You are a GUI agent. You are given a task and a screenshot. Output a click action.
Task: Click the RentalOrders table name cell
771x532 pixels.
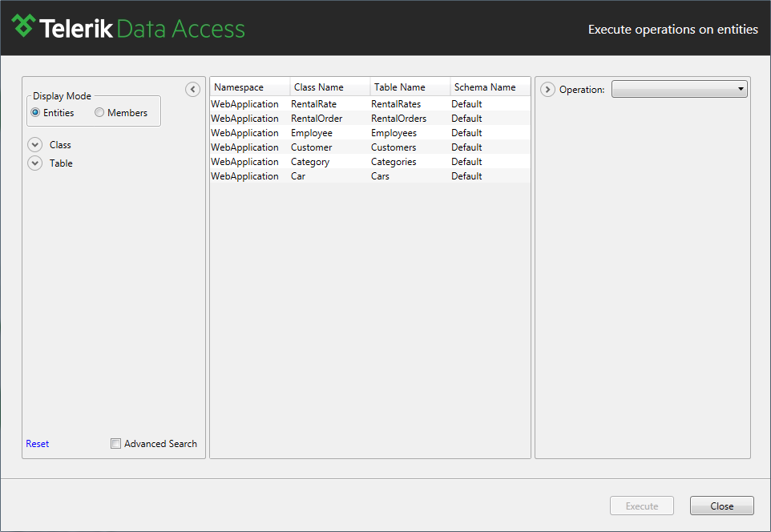coord(399,119)
